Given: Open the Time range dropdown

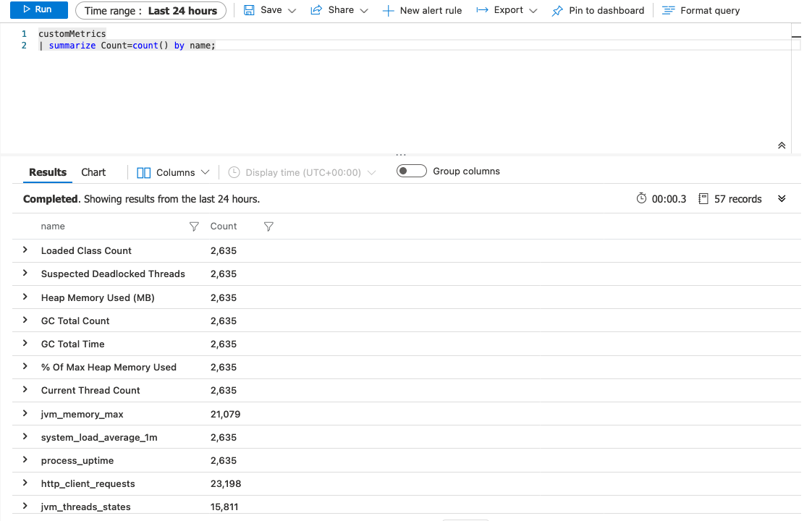Looking at the screenshot, I should point(151,11).
